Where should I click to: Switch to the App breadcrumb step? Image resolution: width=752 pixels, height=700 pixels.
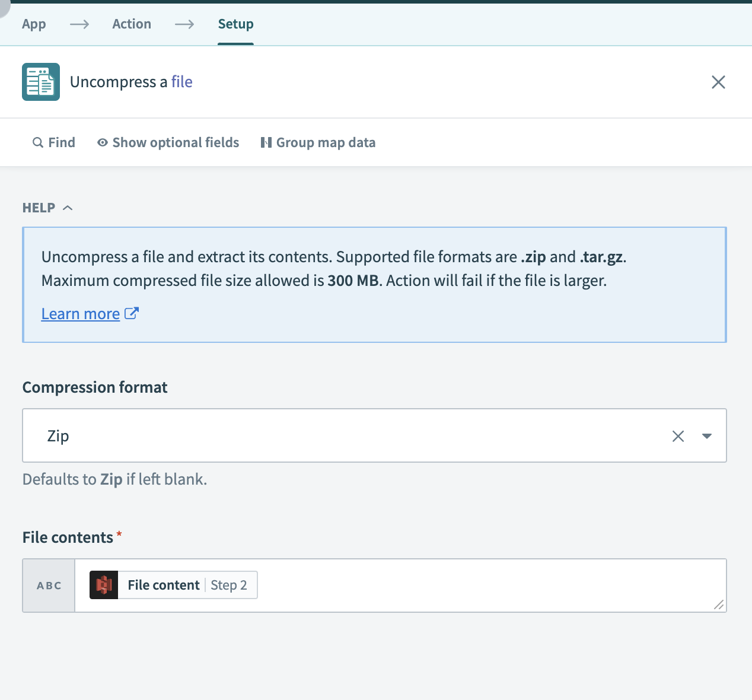34,24
